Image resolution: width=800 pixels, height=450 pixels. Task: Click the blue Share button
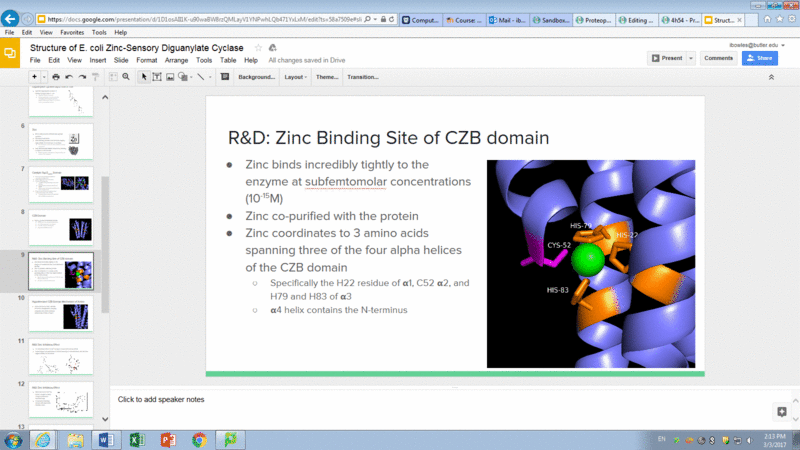(760, 58)
